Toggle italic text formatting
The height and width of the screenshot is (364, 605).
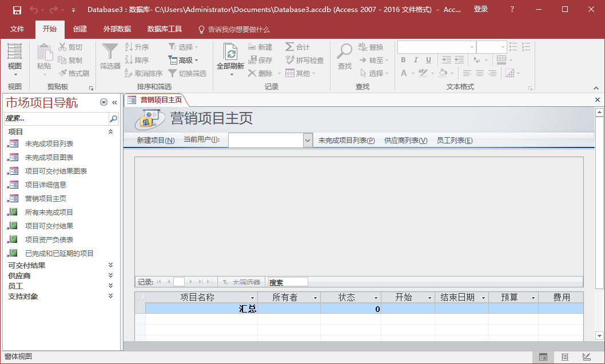(x=416, y=60)
